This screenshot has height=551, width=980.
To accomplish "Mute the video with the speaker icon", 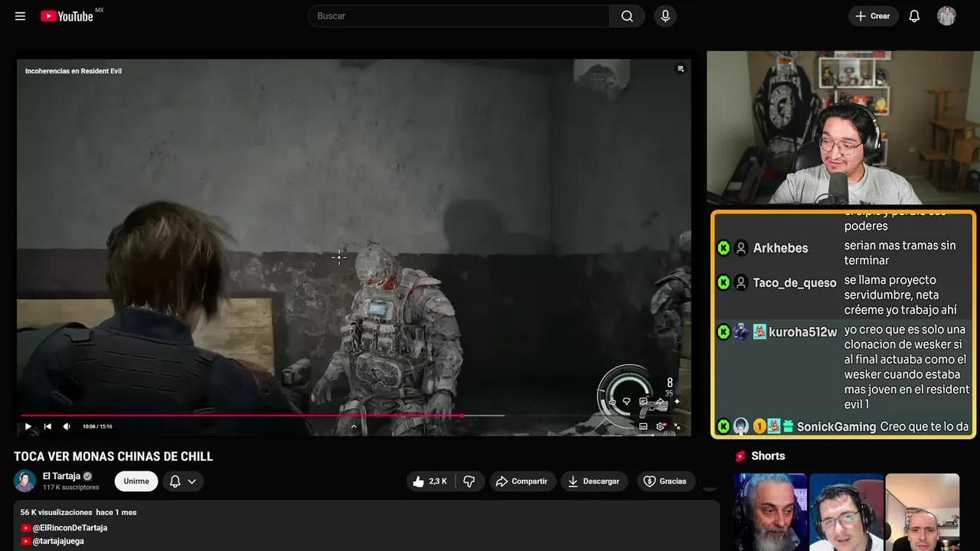I will [67, 426].
